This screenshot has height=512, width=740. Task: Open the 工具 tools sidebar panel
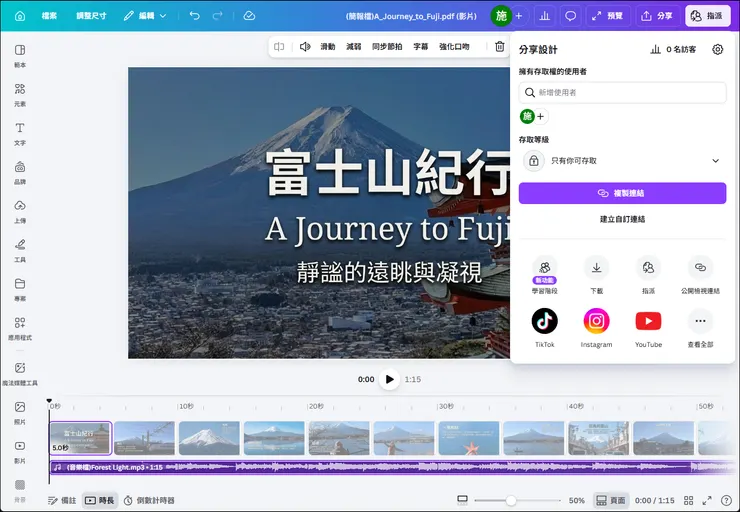coord(20,251)
